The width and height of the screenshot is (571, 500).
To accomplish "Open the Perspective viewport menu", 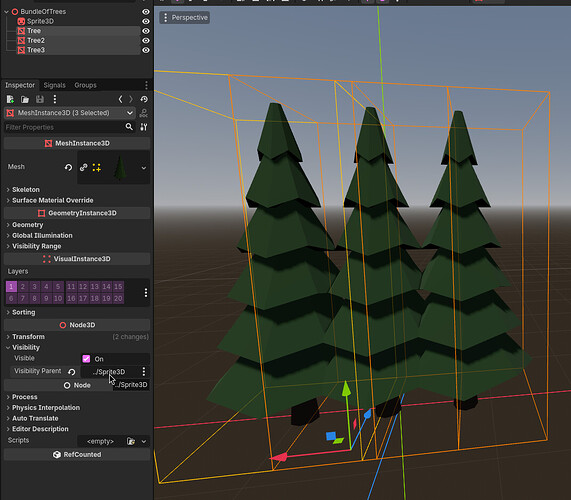I will point(185,17).
